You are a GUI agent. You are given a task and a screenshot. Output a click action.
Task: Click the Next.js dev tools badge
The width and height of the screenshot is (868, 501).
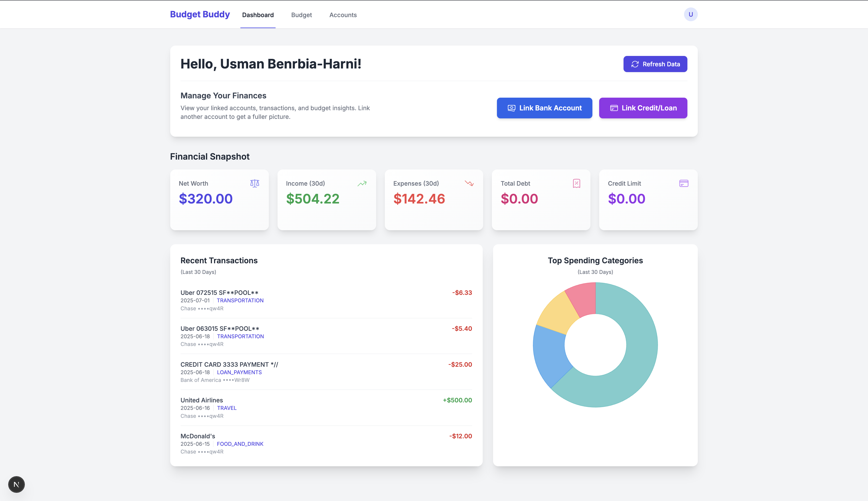16,484
